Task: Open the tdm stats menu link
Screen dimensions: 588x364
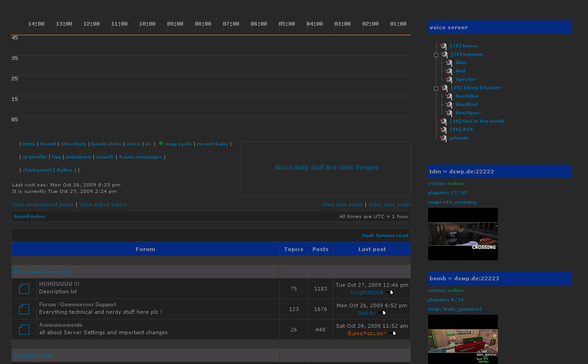Action: (73, 144)
